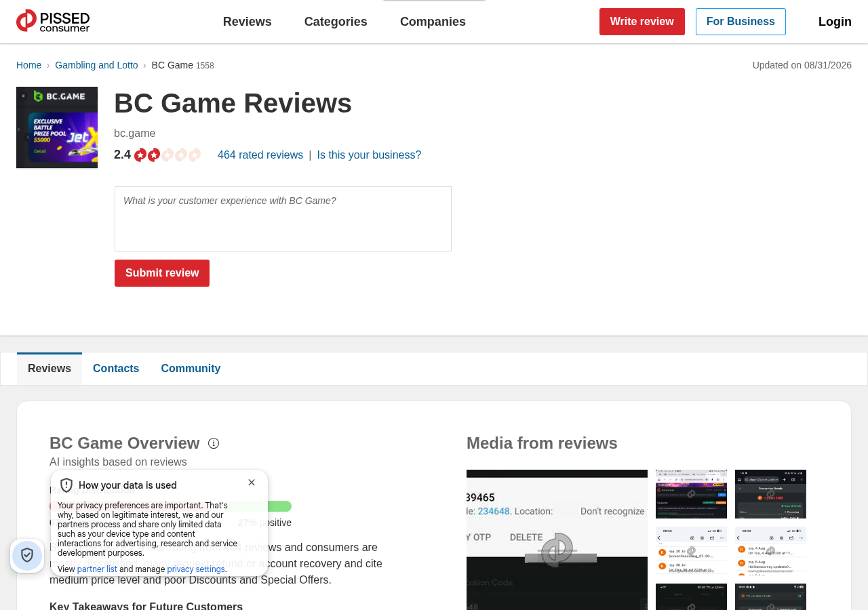
Task: Click the Login link
Action: 835,22
